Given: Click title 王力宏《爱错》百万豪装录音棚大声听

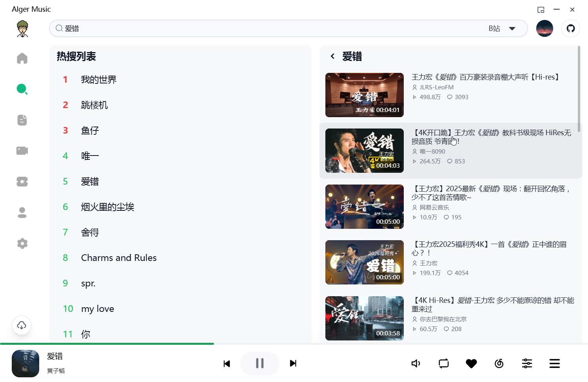Looking at the screenshot, I should tap(486, 77).
